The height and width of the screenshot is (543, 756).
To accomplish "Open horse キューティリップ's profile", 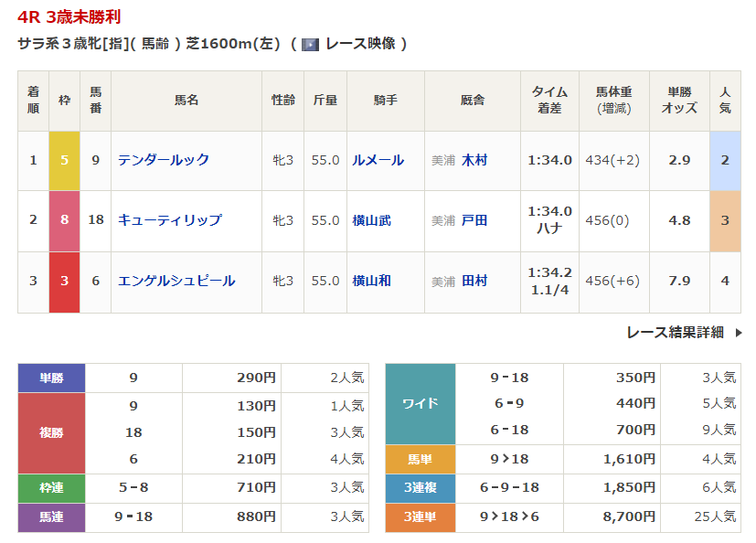I will click(169, 220).
